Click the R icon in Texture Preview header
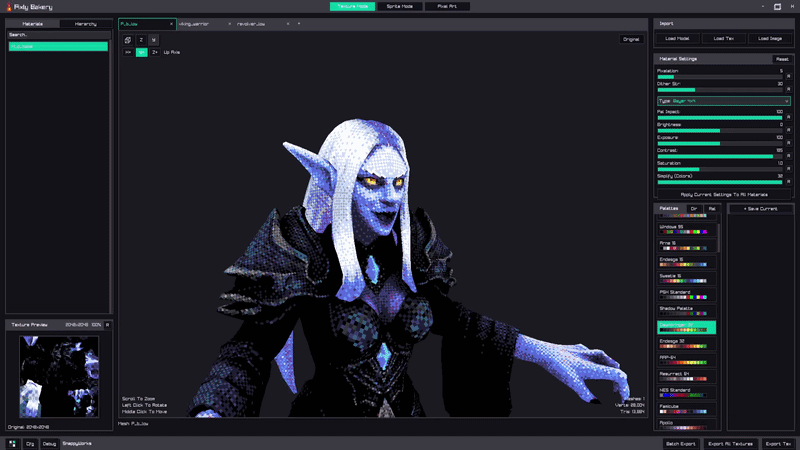 coord(108,325)
